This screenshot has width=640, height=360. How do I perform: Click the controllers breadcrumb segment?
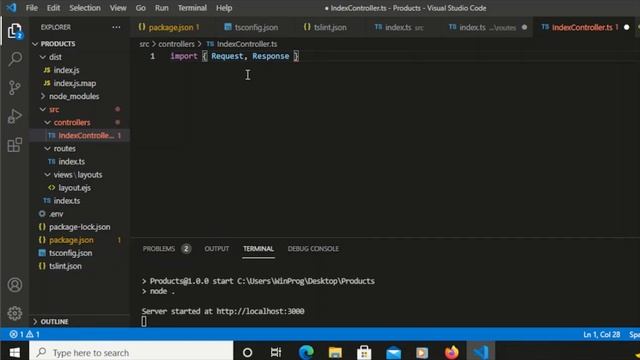pyautogui.click(x=176, y=44)
